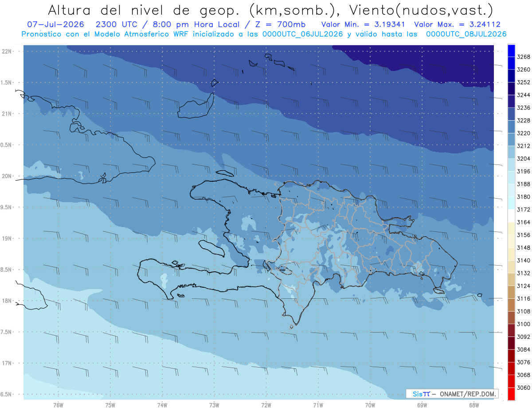Viewport: 532px width, 411px height.
Task: Click the '73W' longitude label
Action: click(214, 405)
